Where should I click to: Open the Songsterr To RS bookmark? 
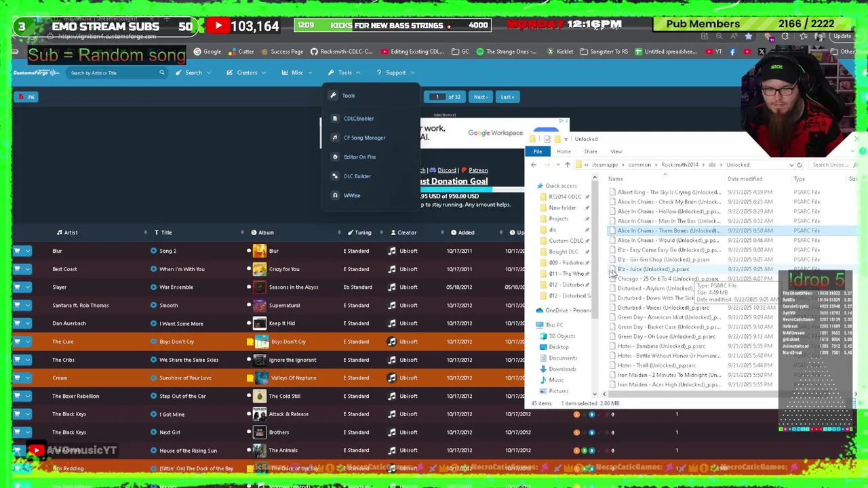point(604,52)
